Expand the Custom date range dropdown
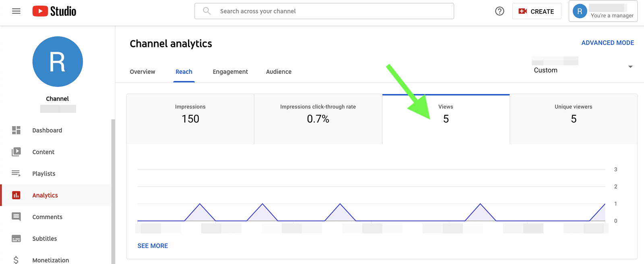Screen dimensions: 644x264 [630, 67]
